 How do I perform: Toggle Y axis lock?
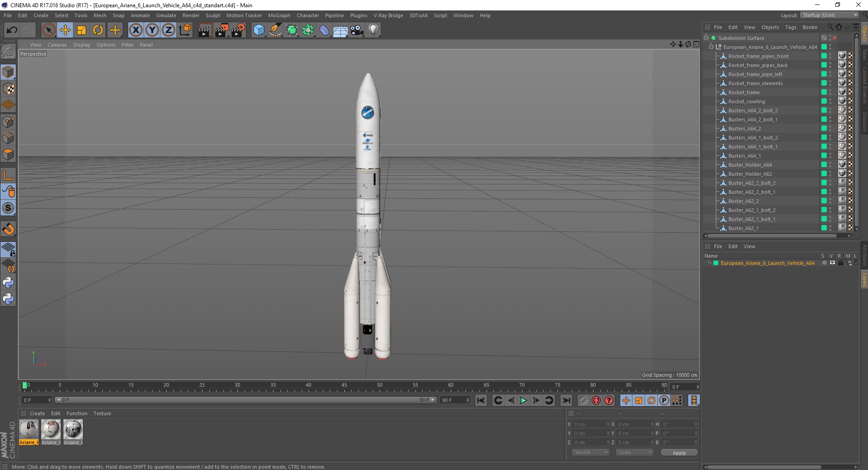point(152,30)
